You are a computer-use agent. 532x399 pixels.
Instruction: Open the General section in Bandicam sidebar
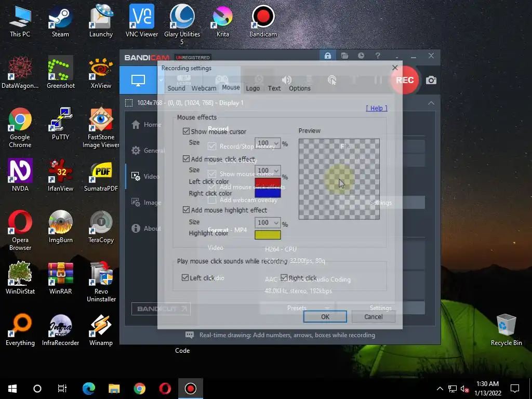tap(148, 150)
